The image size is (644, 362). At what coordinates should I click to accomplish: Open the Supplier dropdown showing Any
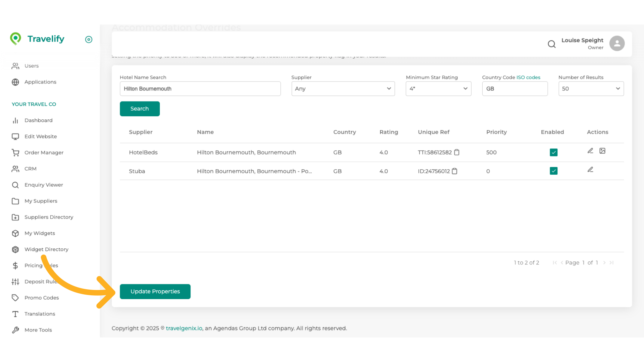[x=343, y=89]
